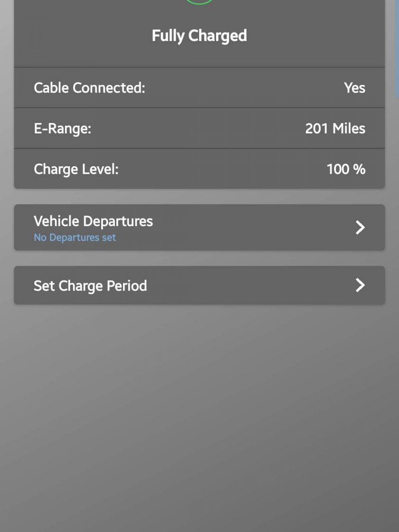Viewport: 399px width, 532px height.
Task: Tap the 201 Miles range value
Action: 335,129
